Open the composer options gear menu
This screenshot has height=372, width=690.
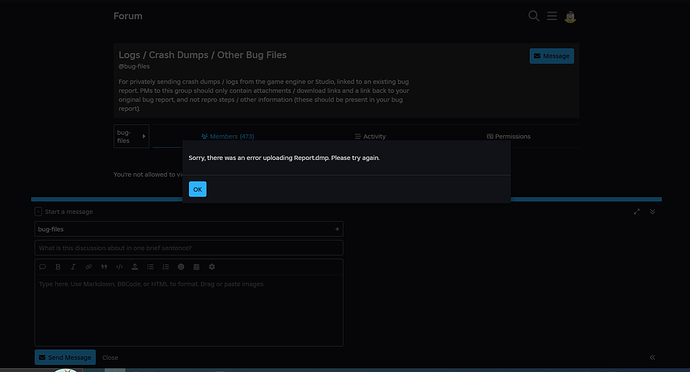tap(212, 267)
